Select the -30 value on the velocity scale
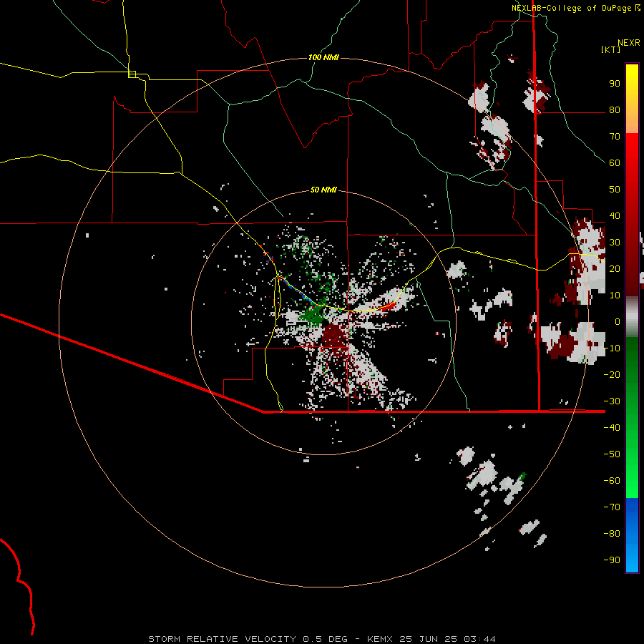 pyautogui.click(x=612, y=401)
